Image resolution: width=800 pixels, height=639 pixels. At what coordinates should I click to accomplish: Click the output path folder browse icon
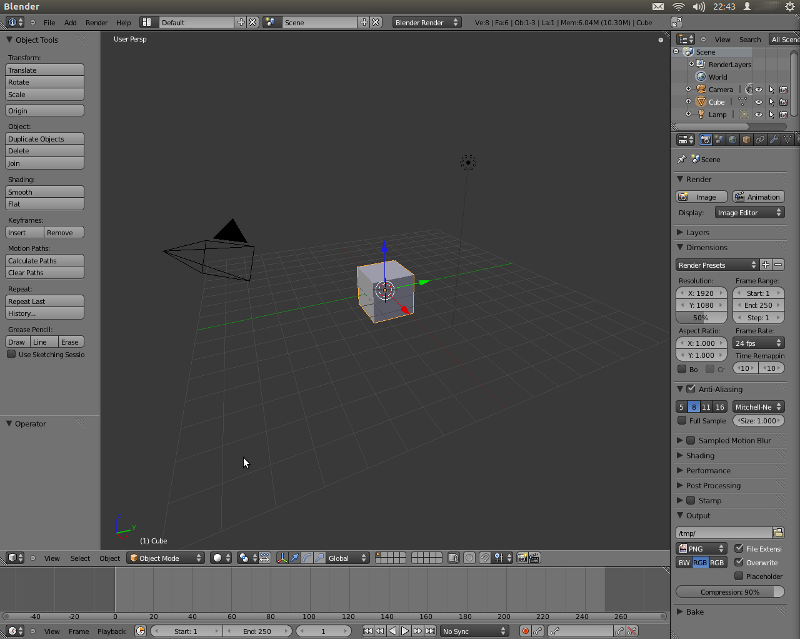pyautogui.click(x=778, y=533)
